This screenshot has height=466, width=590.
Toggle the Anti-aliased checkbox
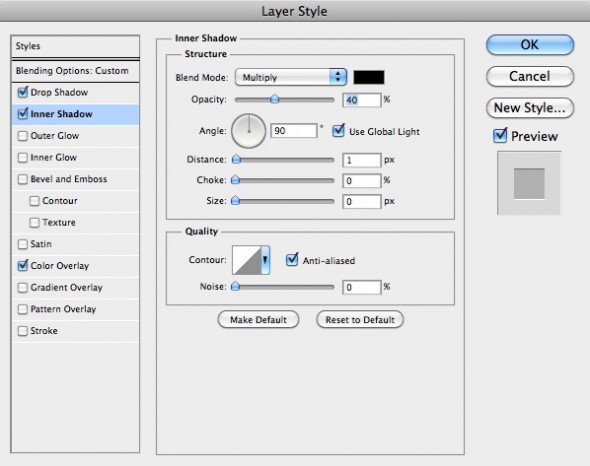292,260
